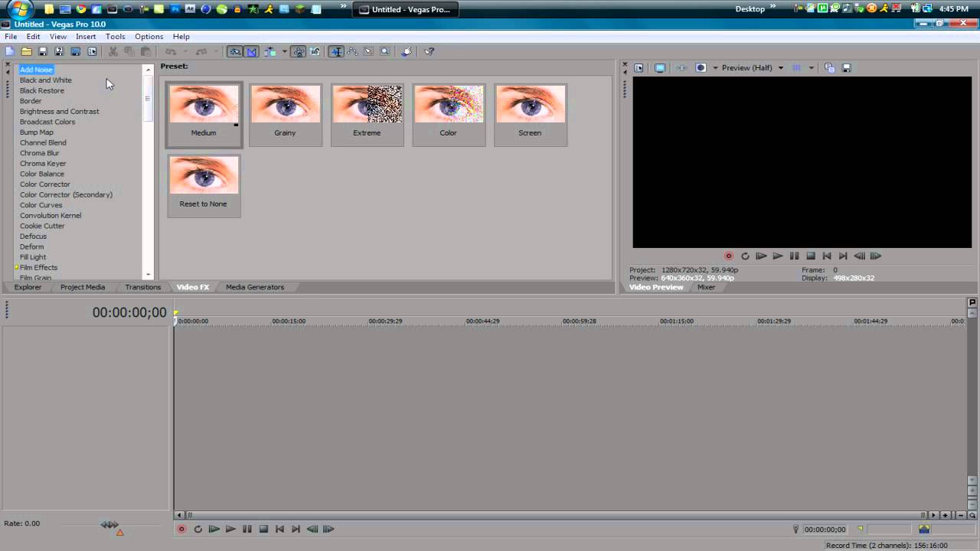Click Record button under the timeline

tap(181, 529)
